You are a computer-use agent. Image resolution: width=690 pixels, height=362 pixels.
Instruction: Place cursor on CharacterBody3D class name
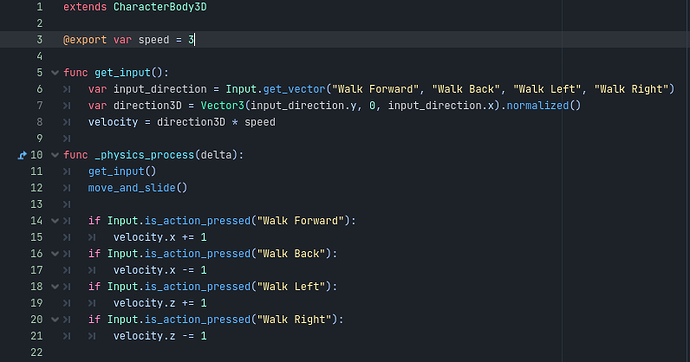tap(160, 7)
